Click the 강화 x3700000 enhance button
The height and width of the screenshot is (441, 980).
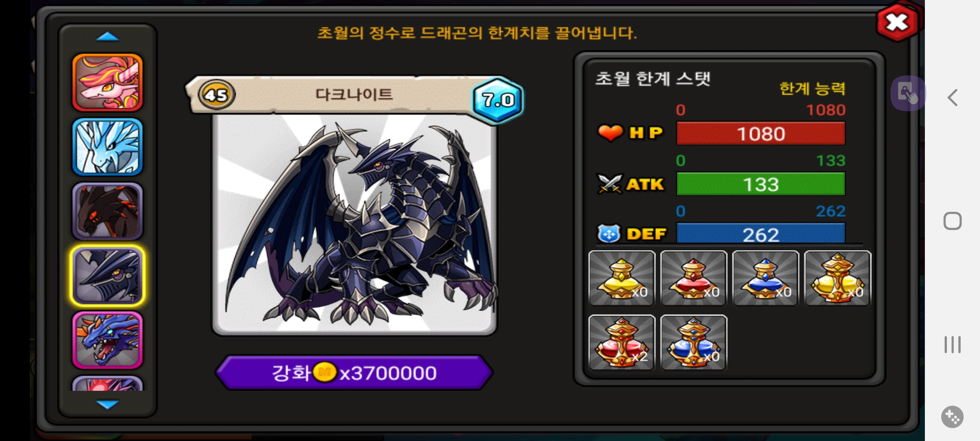(x=354, y=372)
